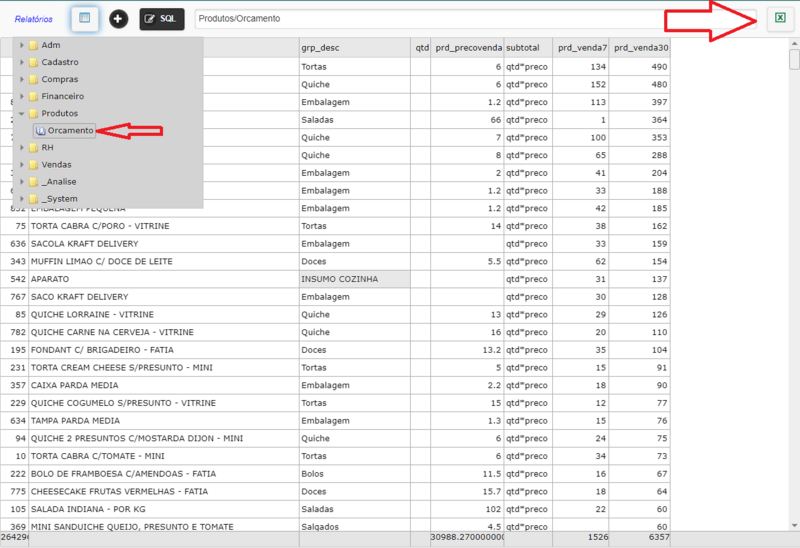Click the Vendas tree label
The height and width of the screenshot is (548, 800).
(x=56, y=164)
